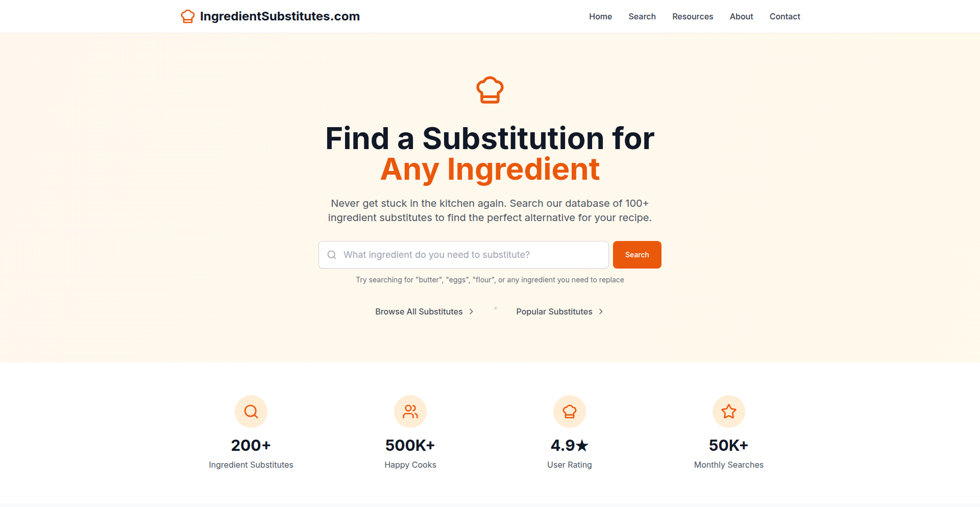The height and width of the screenshot is (507, 980).
Task: Expand chevron beside Popular Substitutes
Action: click(601, 311)
